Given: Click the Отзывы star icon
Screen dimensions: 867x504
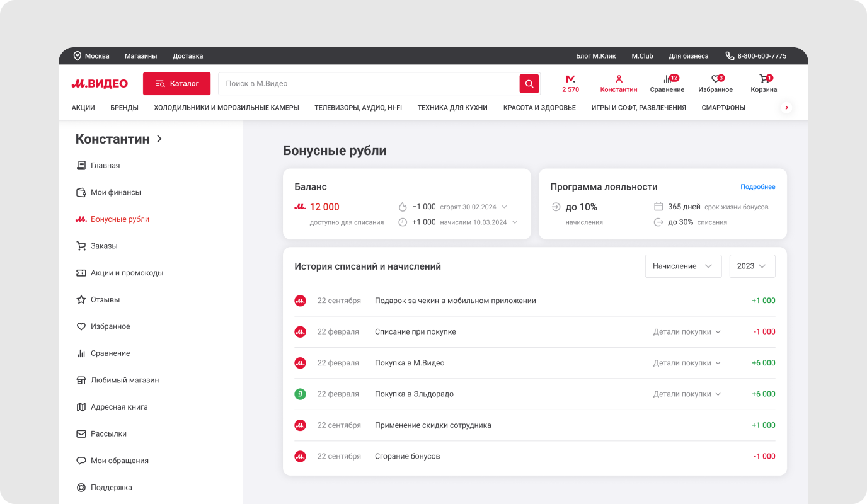Looking at the screenshot, I should click(81, 300).
